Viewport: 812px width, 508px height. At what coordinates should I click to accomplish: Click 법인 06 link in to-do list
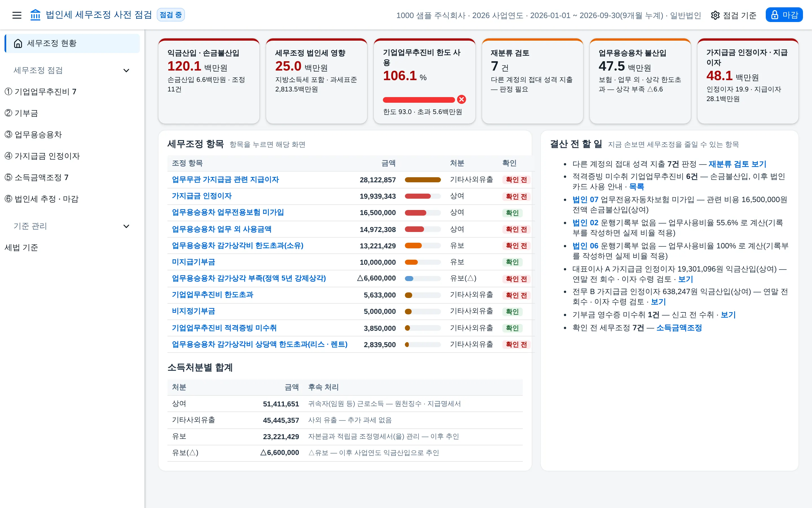point(585,246)
